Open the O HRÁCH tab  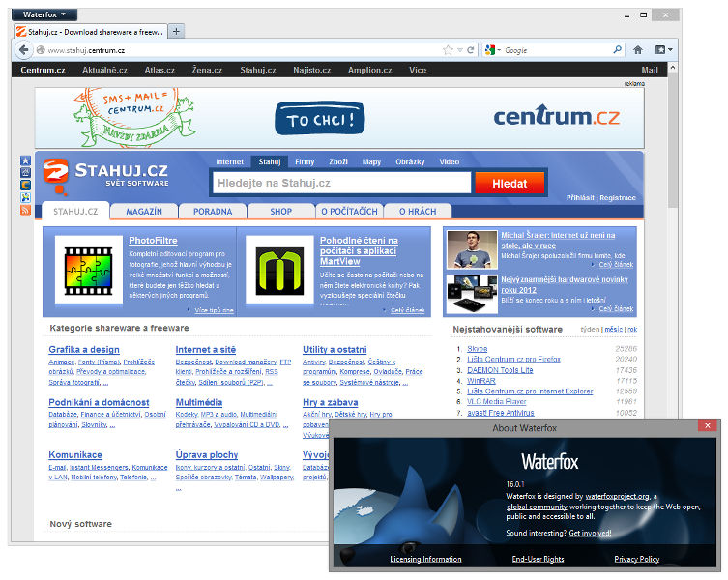(418, 212)
